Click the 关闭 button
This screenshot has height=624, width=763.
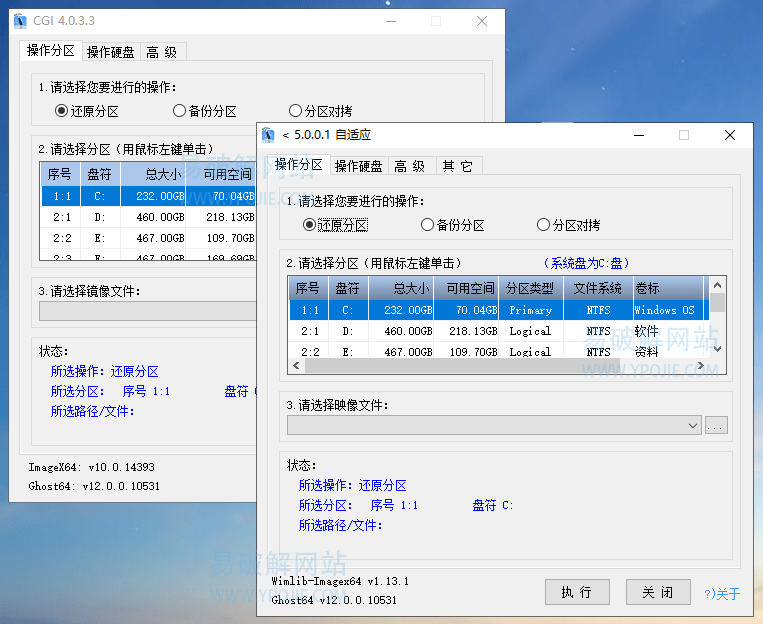point(657,592)
